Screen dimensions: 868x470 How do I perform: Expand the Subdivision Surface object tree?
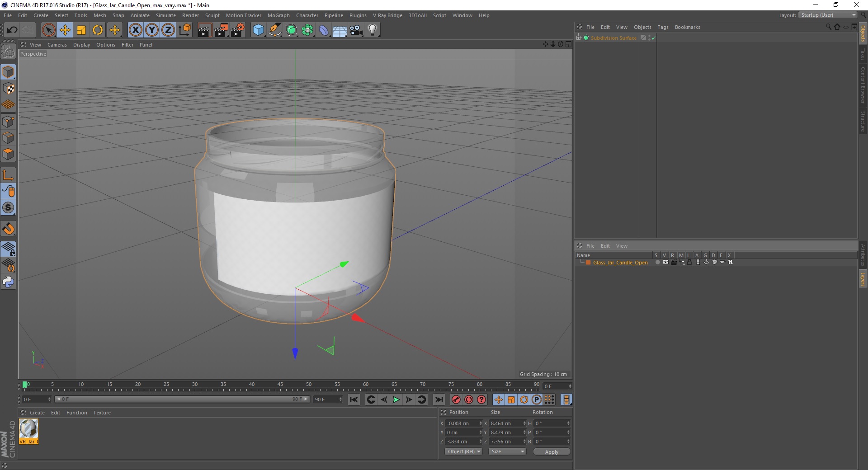579,38
